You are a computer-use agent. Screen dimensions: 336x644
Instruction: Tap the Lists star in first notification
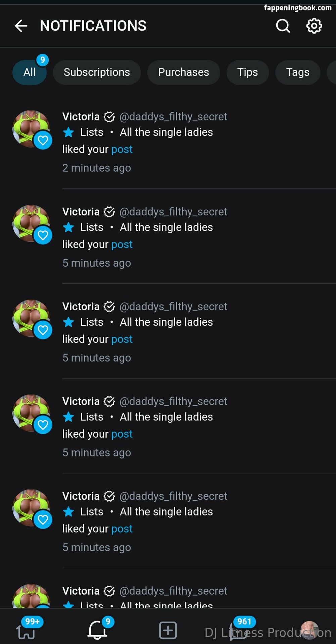point(69,132)
